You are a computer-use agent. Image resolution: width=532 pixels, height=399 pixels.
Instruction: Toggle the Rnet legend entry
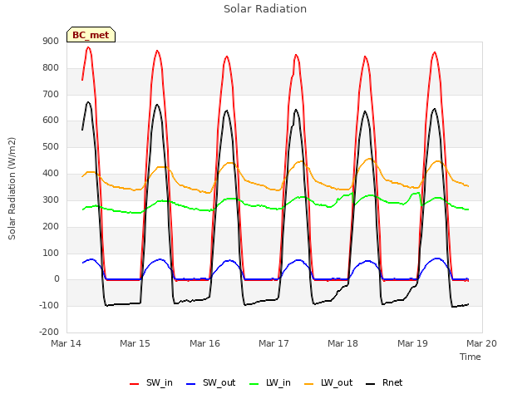384,383
